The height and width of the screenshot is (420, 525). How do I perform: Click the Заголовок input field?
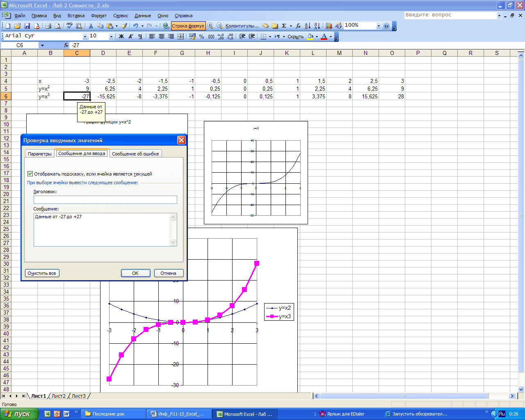[x=105, y=200]
